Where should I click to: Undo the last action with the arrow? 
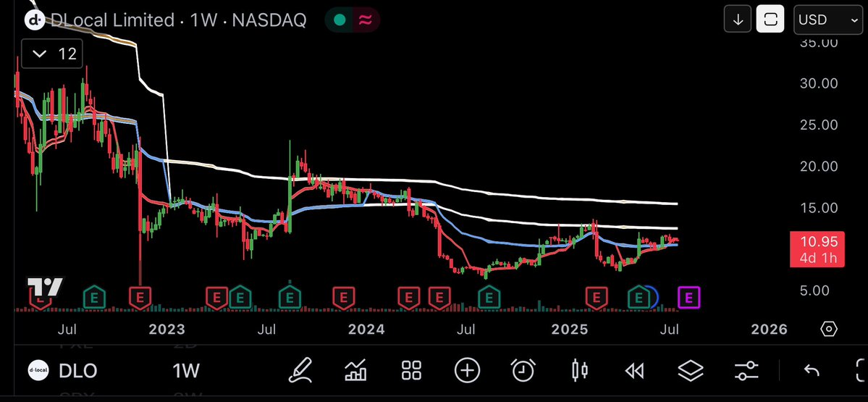(x=812, y=370)
